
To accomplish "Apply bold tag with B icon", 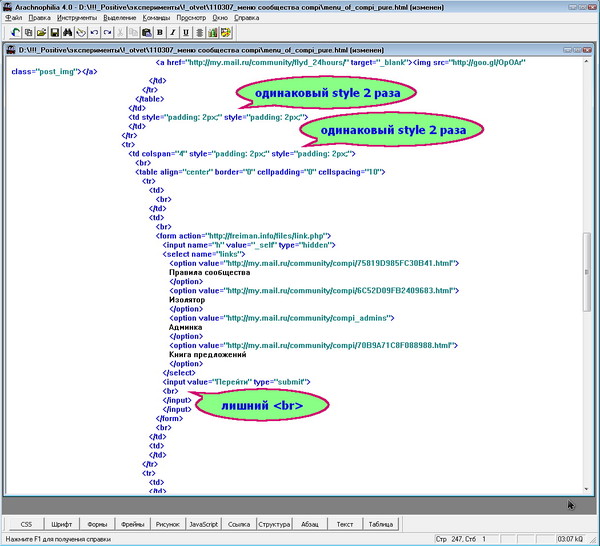I will click(x=160, y=33).
